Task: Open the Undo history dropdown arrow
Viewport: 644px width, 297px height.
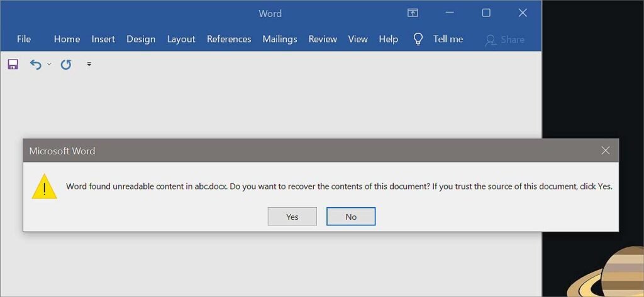Action: pos(49,65)
